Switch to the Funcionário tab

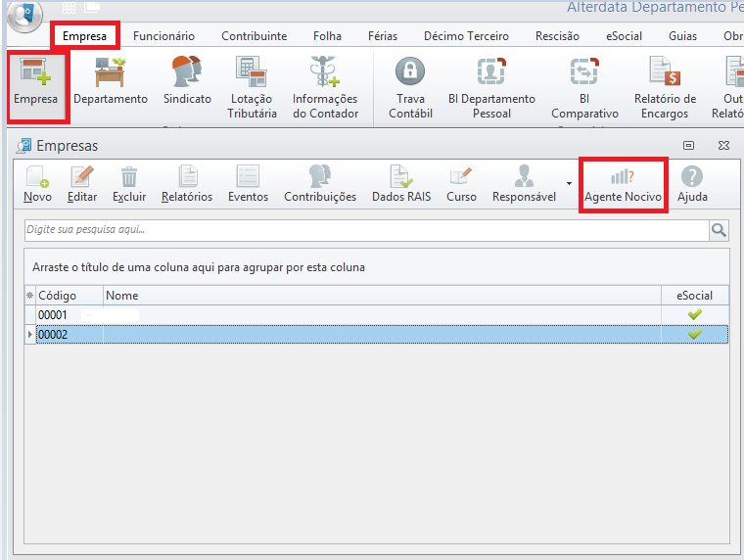click(163, 35)
